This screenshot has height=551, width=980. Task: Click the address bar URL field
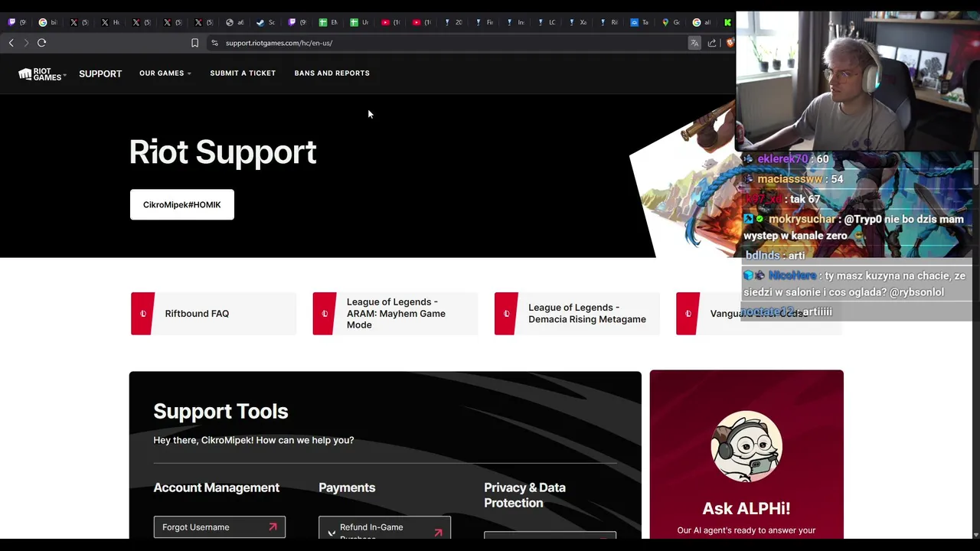[x=452, y=43]
